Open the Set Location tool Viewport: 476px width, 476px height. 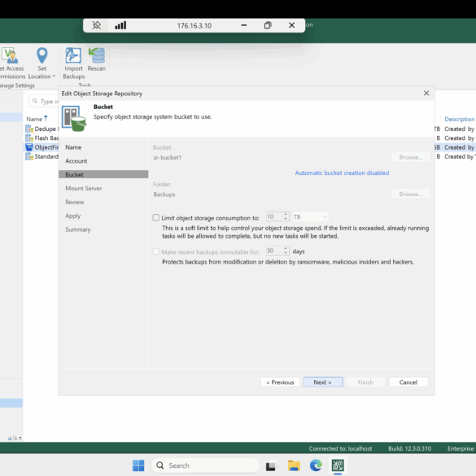pyautogui.click(x=41, y=63)
